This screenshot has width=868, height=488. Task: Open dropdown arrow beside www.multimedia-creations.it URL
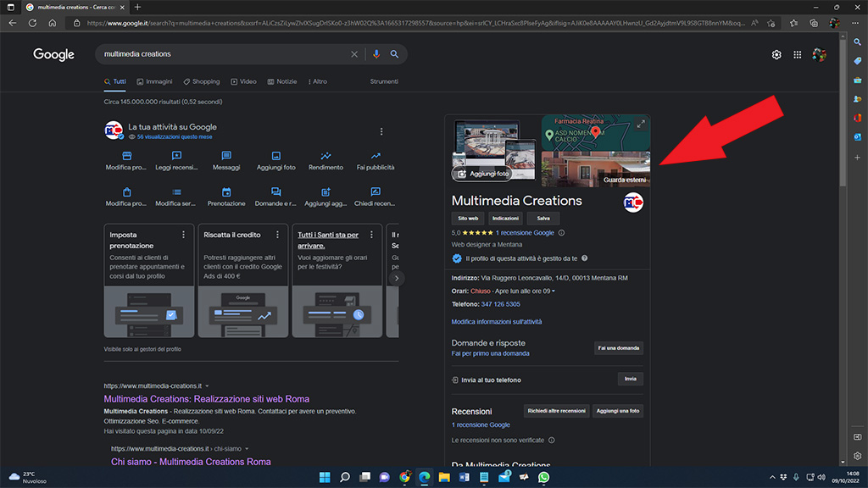tap(207, 386)
